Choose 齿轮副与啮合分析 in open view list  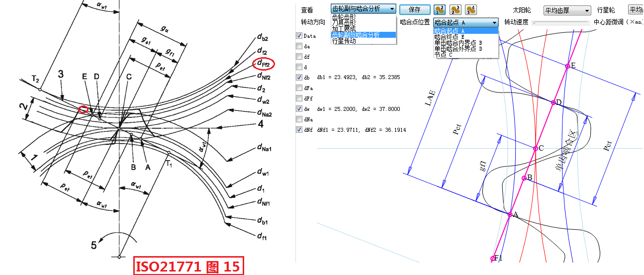point(364,35)
